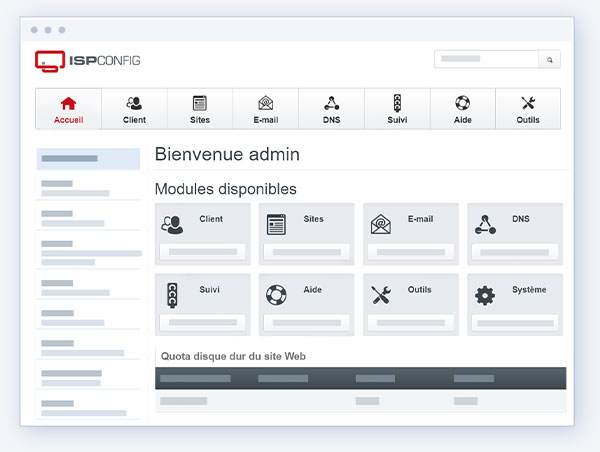Open Système module gear icon

coord(485,295)
